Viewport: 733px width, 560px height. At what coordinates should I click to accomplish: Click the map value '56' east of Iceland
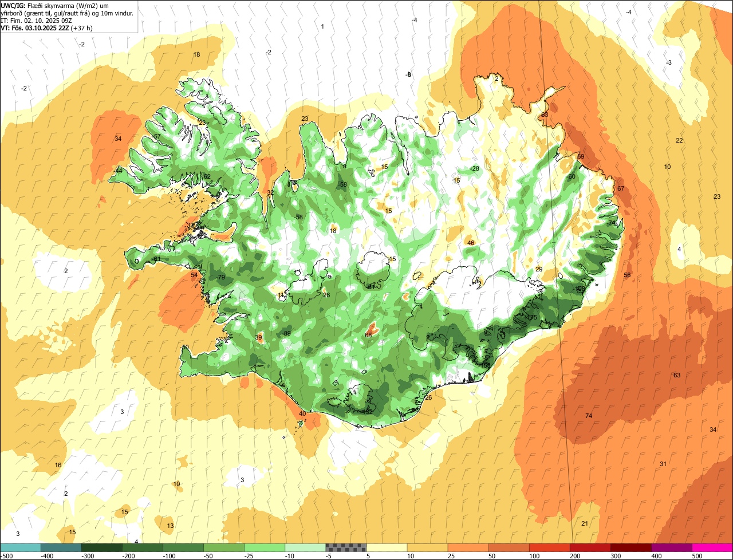point(627,275)
